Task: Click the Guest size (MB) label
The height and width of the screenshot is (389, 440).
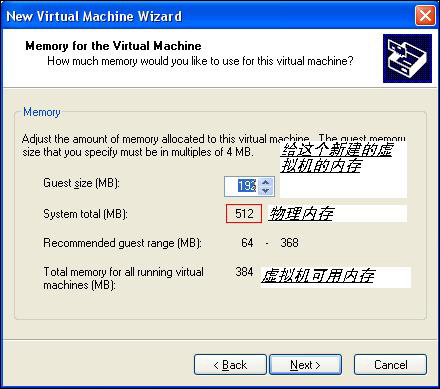Action: coord(81,183)
